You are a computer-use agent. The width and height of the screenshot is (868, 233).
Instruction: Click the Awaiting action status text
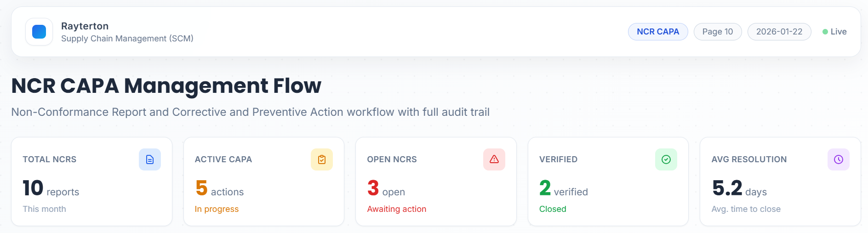click(397, 209)
